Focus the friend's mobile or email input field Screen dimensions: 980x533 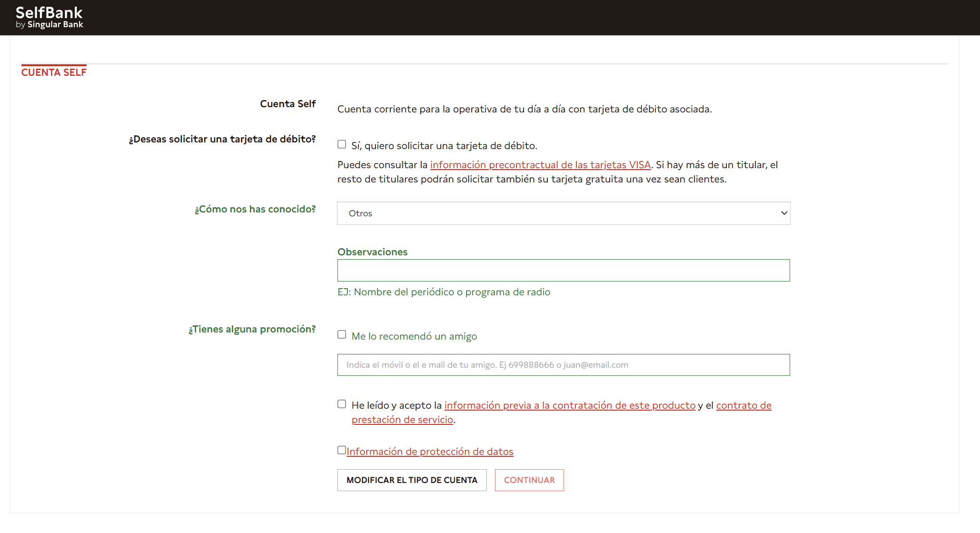564,364
